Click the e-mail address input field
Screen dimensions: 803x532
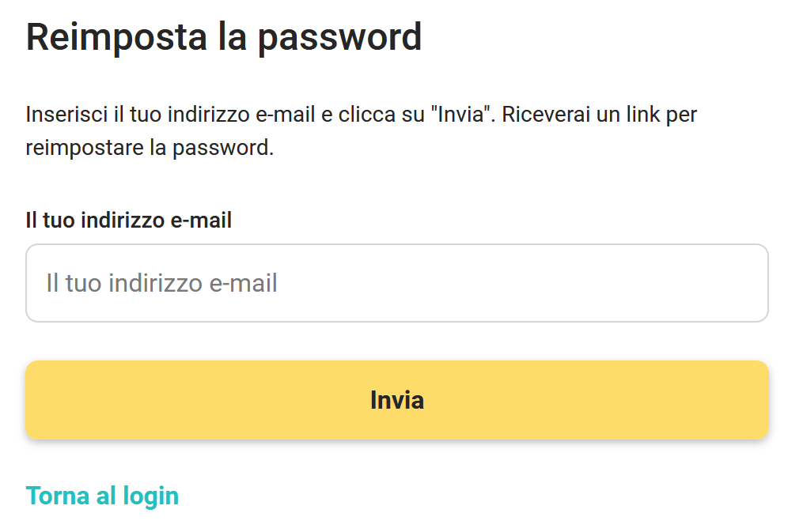[x=396, y=283]
